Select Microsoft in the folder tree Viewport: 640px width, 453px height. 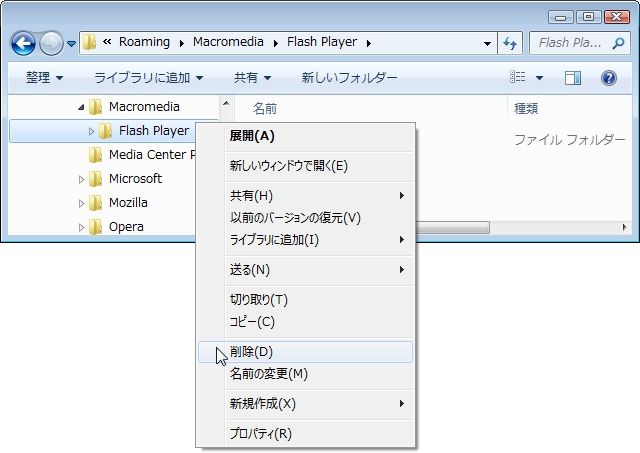tap(135, 178)
